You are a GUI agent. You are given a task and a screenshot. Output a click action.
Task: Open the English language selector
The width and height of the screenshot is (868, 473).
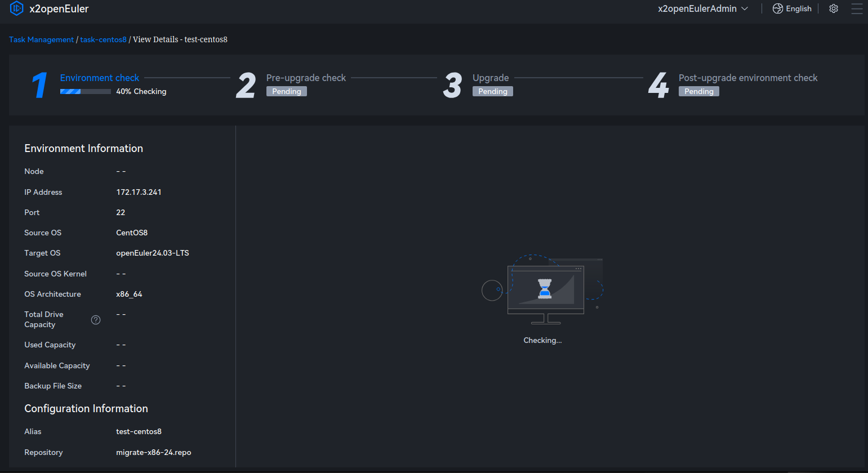(x=798, y=8)
